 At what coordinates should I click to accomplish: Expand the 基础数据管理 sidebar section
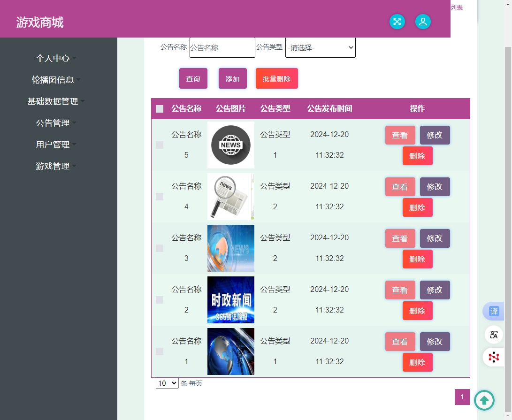click(x=53, y=101)
